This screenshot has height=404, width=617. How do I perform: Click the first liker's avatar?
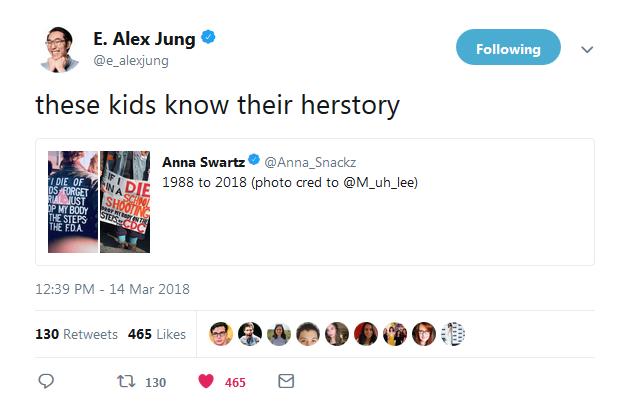(221, 334)
